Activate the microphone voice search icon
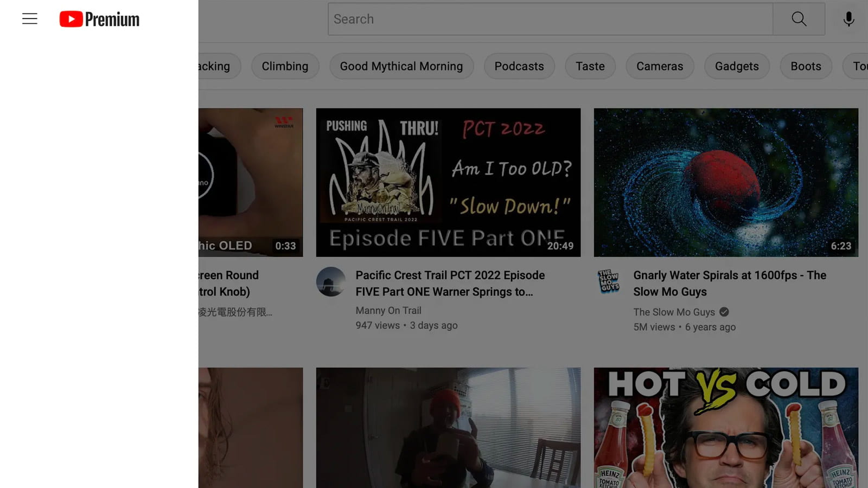The width and height of the screenshot is (868, 488). pyautogui.click(x=848, y=19)
